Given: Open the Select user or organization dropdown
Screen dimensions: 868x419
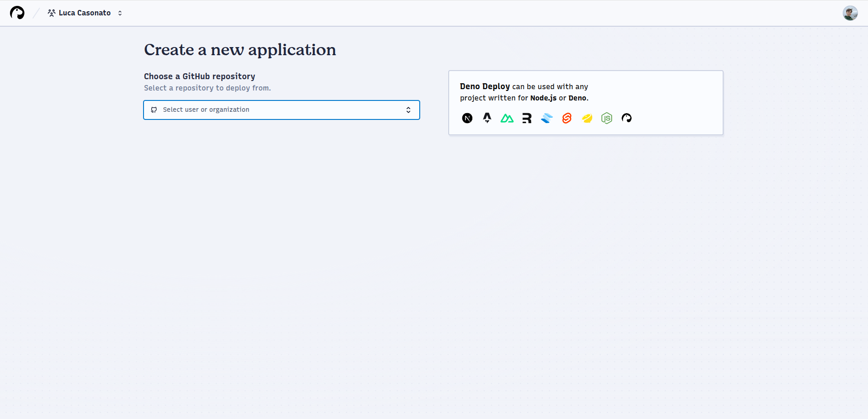Looking at the screenshot, I should tap(281, 110).
